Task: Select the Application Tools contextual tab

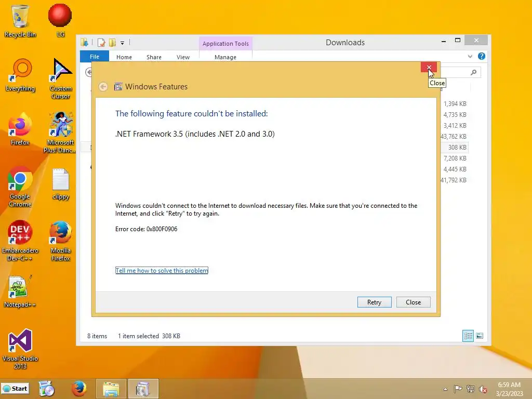Action: point(225,44)
